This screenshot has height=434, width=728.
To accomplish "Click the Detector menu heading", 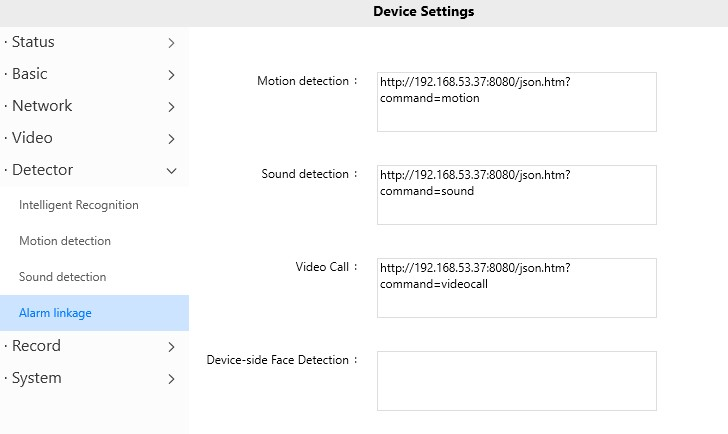I will click(42, 170).
